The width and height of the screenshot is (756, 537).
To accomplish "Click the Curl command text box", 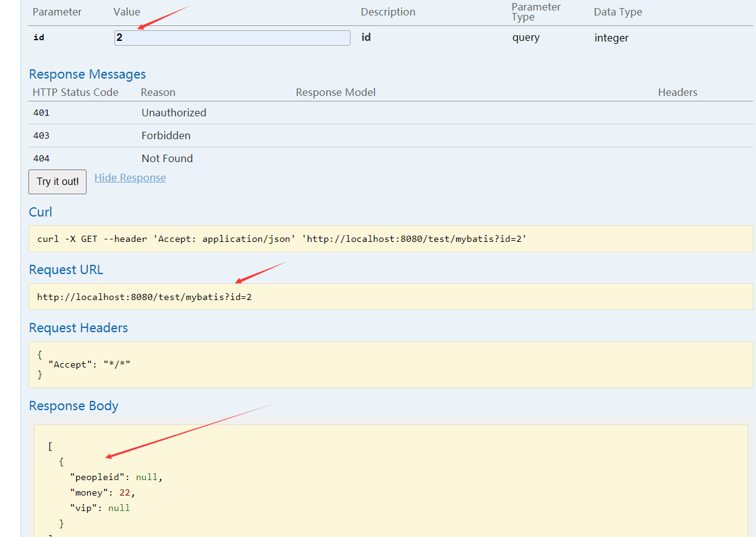I will click(391, 239).
